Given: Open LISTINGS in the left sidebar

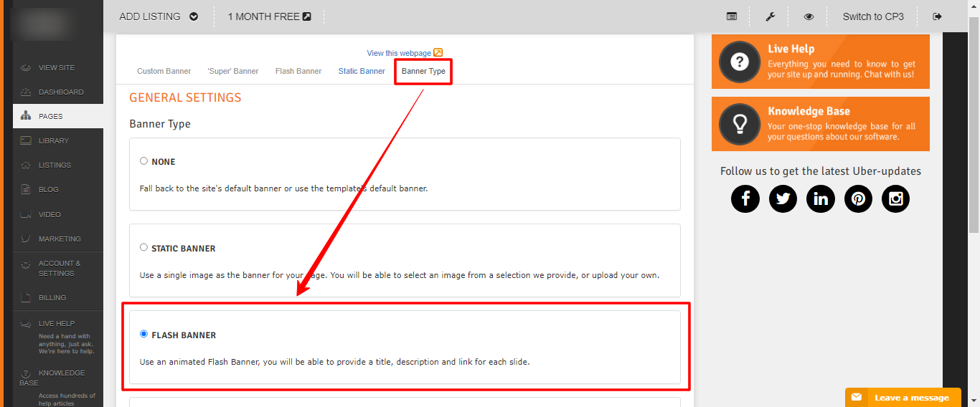Looking at the screenshot, I should pyautogui.click(x=55, y=165).
